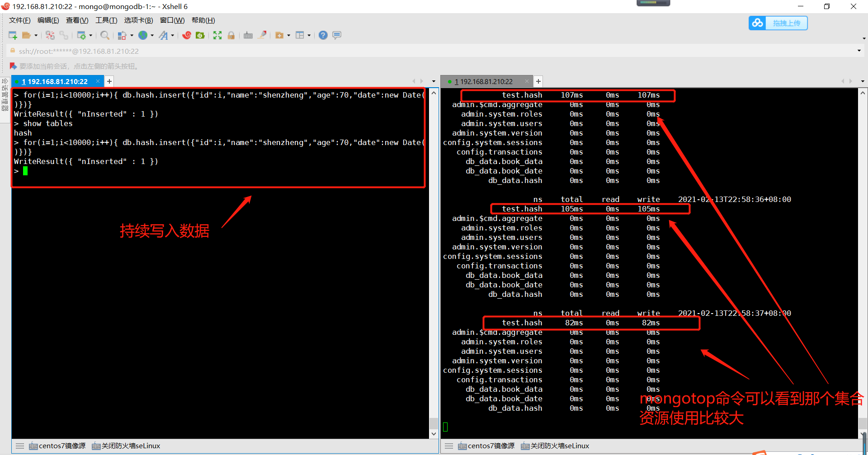Toggle the compose bar speech-bubble icon

point(336,35)
